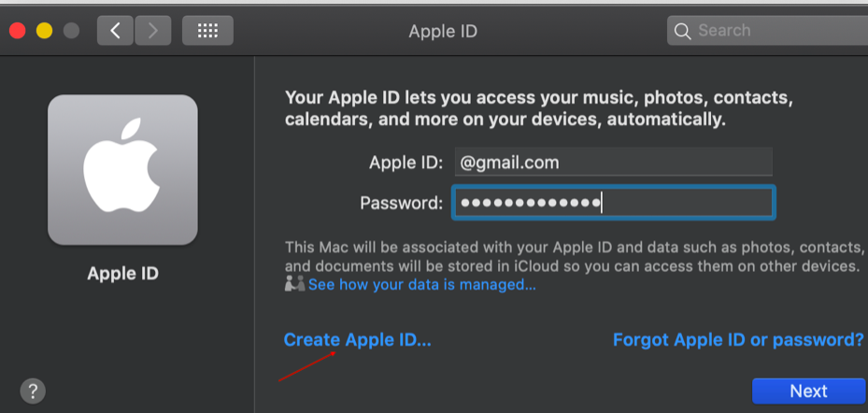This screenshot has width=868, height=413.
Task: Click the privacy handshake icon
Action: coord(295,284)
